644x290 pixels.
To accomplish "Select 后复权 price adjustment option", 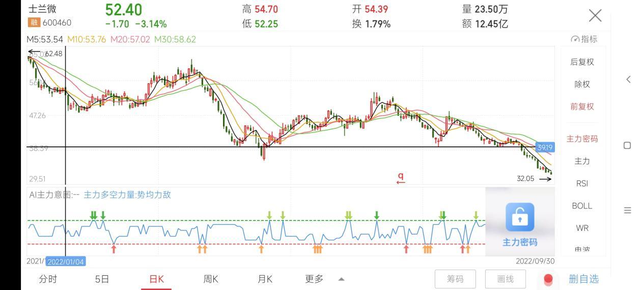I will 582,62.
